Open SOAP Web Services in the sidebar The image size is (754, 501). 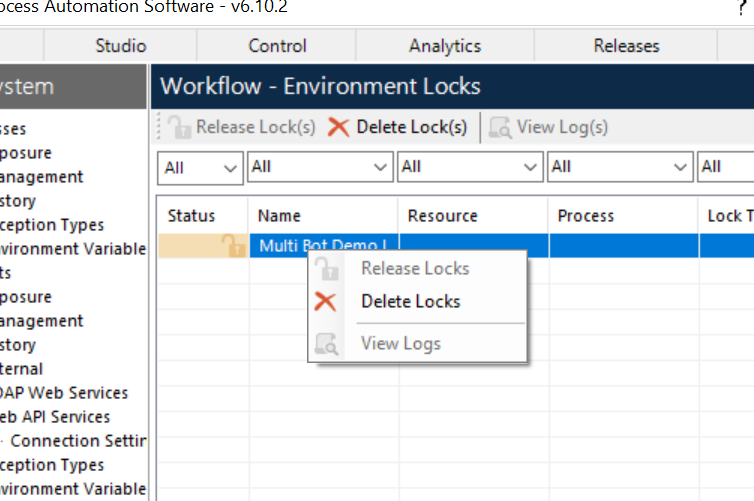pyautogui.click(x=64, y=393)
